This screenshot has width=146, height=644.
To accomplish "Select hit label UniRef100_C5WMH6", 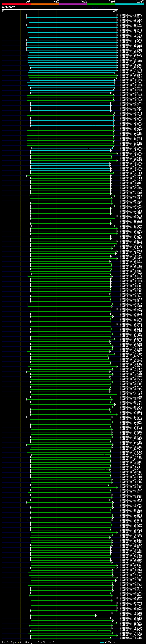I will click(131, 65).
